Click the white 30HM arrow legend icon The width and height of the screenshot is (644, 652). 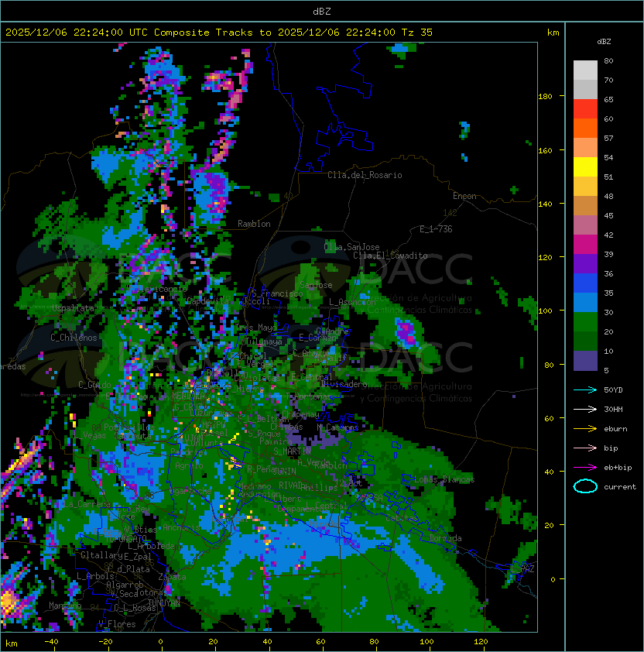coord(585,409)
